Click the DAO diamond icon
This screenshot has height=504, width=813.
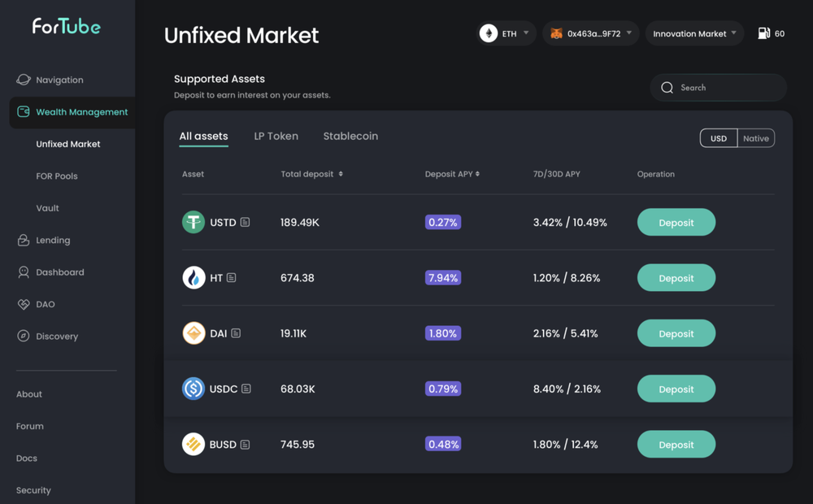pyautogui.click(x=24, y=304)
